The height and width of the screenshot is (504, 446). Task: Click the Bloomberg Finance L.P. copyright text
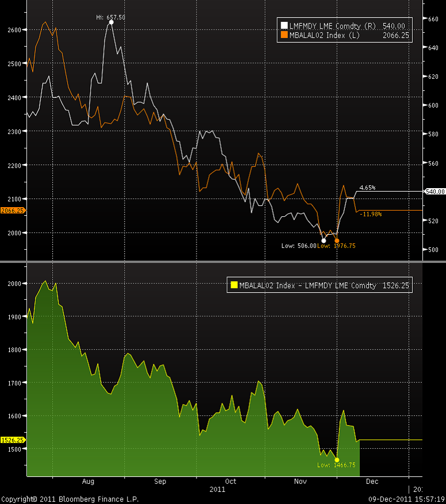69,499
